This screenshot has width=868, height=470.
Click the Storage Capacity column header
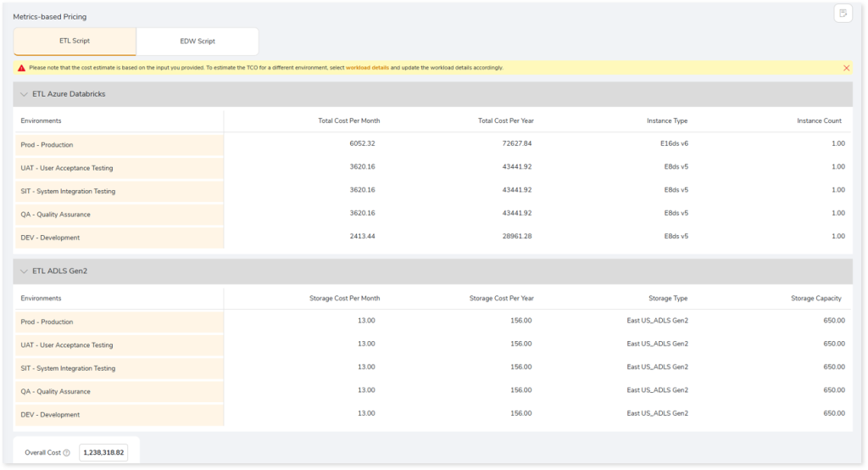click(817, 299)
